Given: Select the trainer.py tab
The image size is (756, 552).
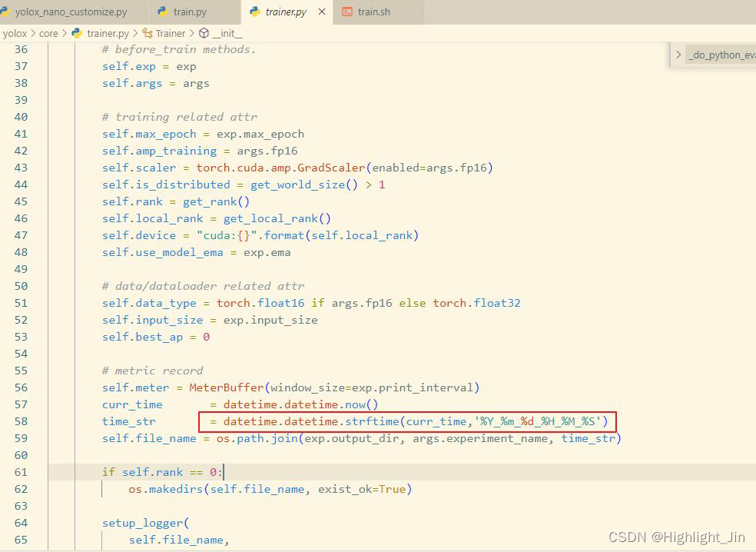Looking at the screenshot, I should [286, 12].
